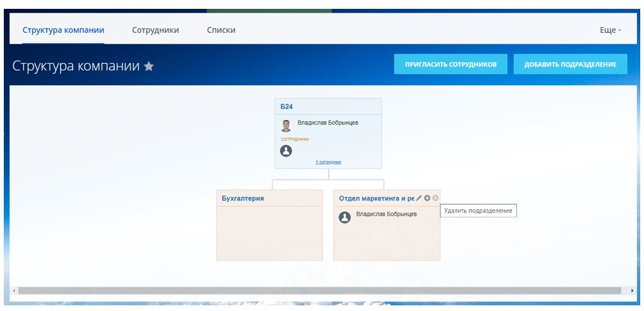Select the Структура компании tab
The image size is (644, 311).
point(63,30)
